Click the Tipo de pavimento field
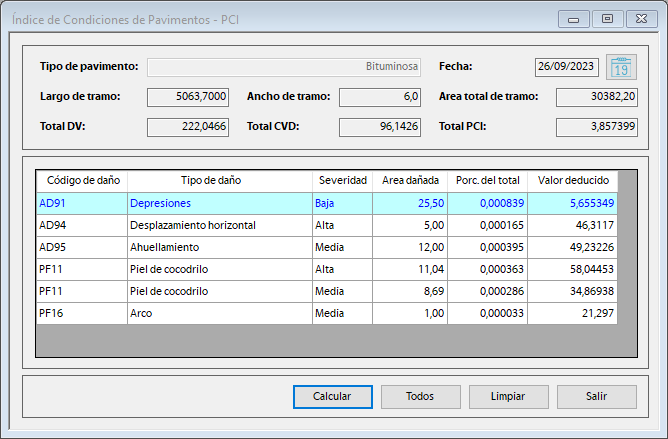668x439 pixels. pyautogui.click(x=284, y=67)
